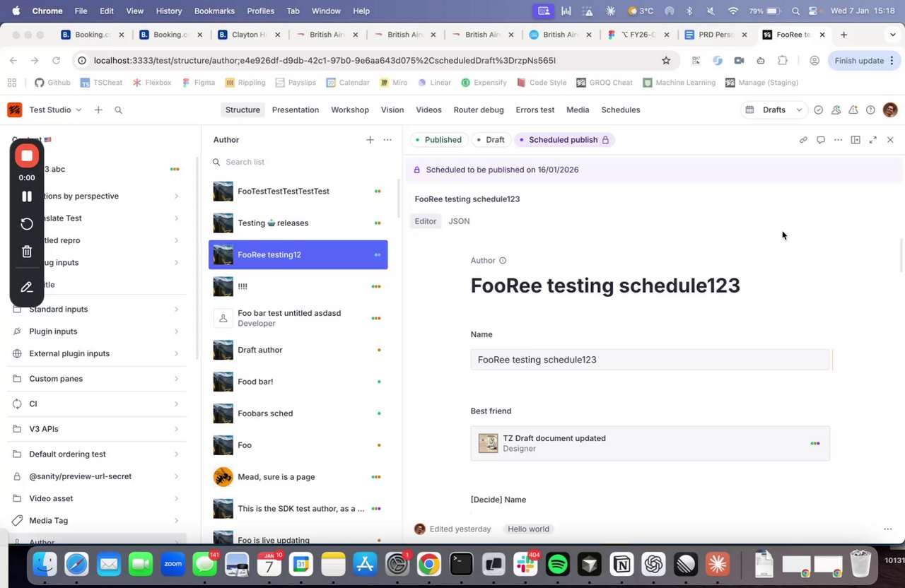
Task: Select the Editor view tab
Action: pos(426,221)
